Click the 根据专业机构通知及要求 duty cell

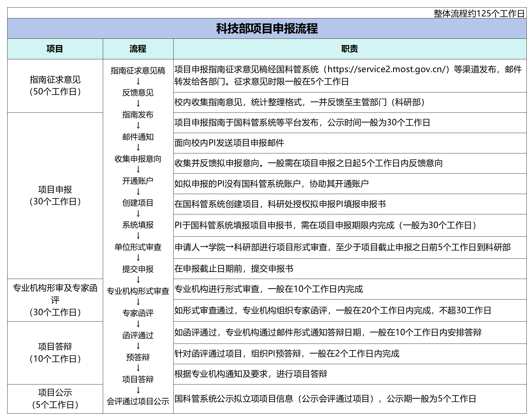(x=251, y=374)
